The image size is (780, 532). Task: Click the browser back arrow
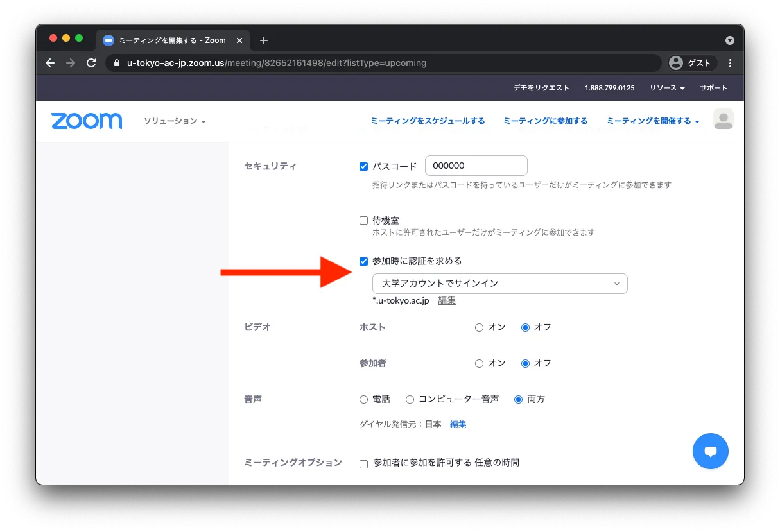50,63
